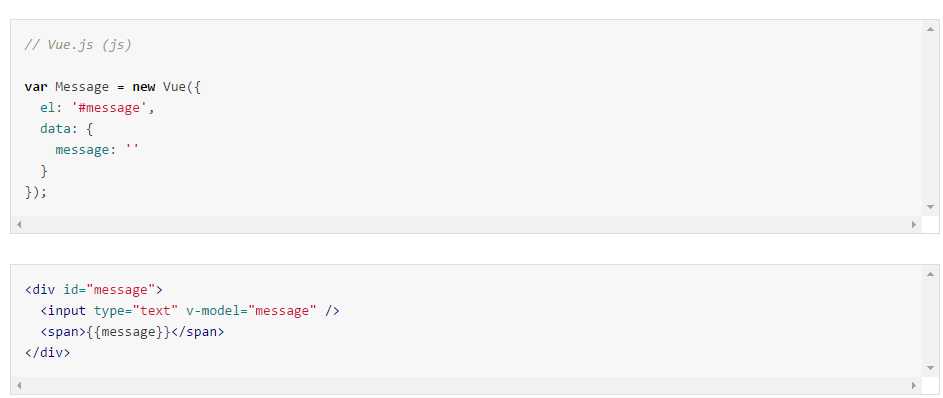The width and height of the screenshot is (943, 398).
Task: Click the up arrow of the Vue.js code block scrollbar
Action: tap(930, 29)
